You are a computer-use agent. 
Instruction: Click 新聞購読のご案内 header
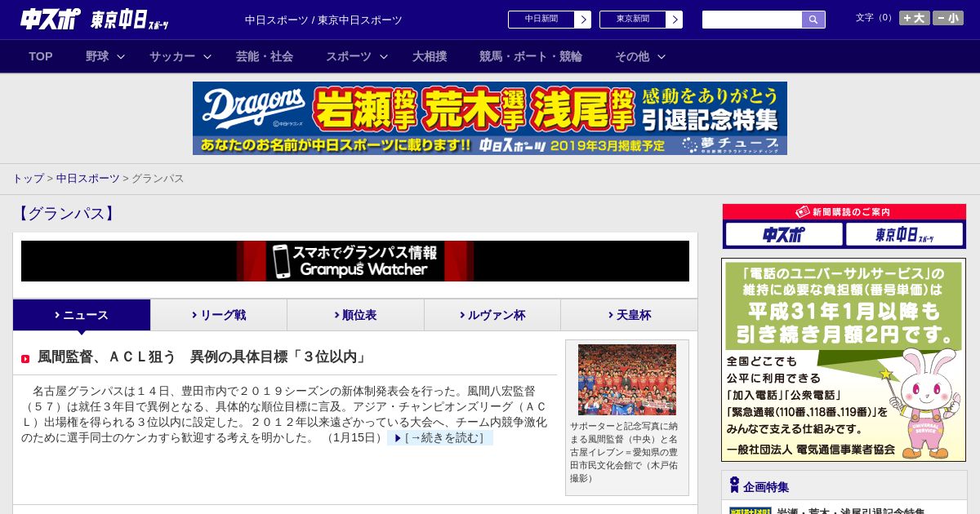(x=844, y=211)
